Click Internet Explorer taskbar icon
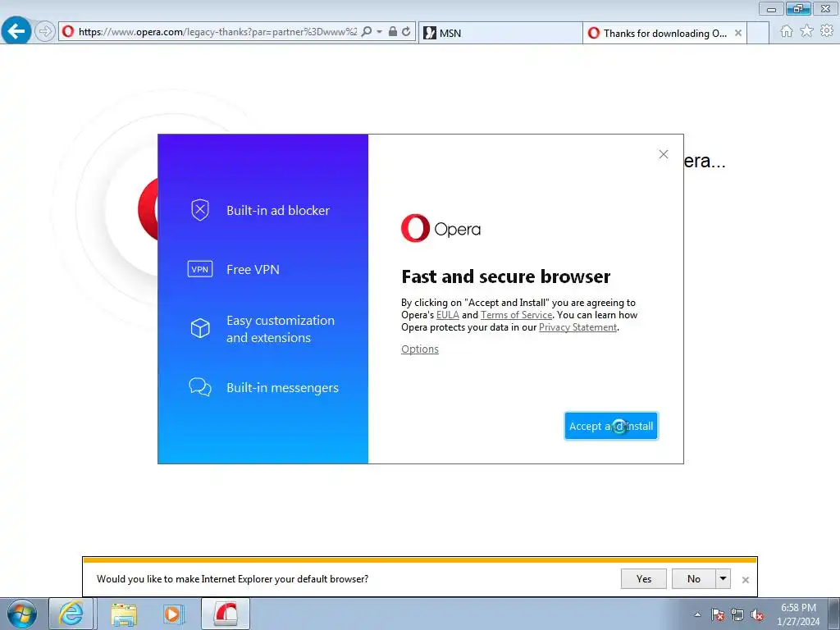This screenshot has height=630, width=840. [x=72, y=614]
